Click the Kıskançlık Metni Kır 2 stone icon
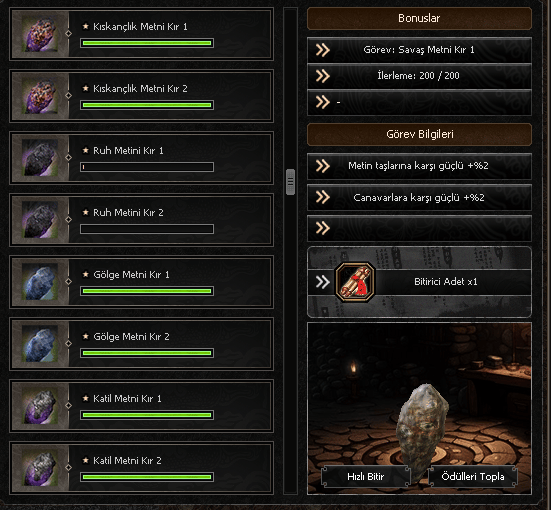The width and height of the screenshot is (551, 510). click(x=39, y=96)
